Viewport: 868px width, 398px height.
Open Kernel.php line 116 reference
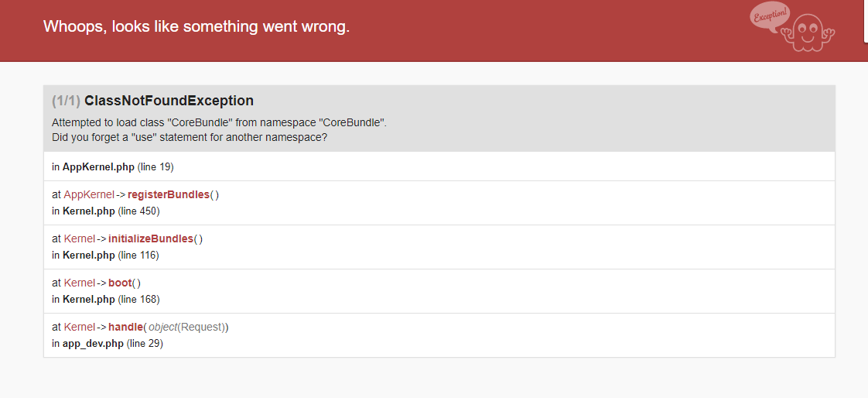pyautogui.click(x=105, y=255)
